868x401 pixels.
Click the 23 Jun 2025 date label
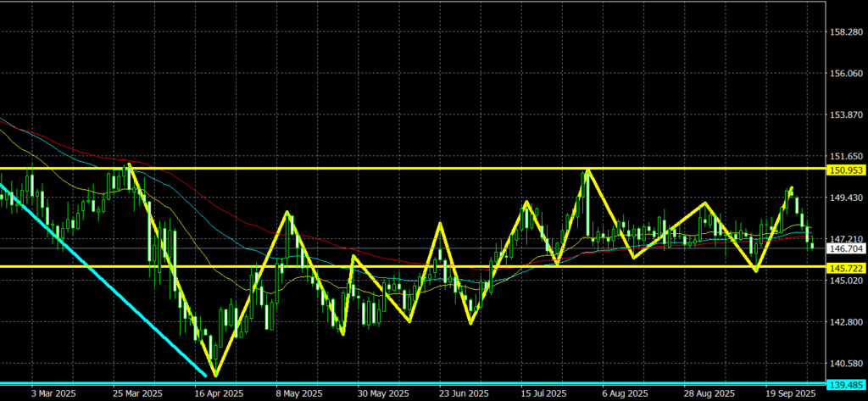(463, 394)
